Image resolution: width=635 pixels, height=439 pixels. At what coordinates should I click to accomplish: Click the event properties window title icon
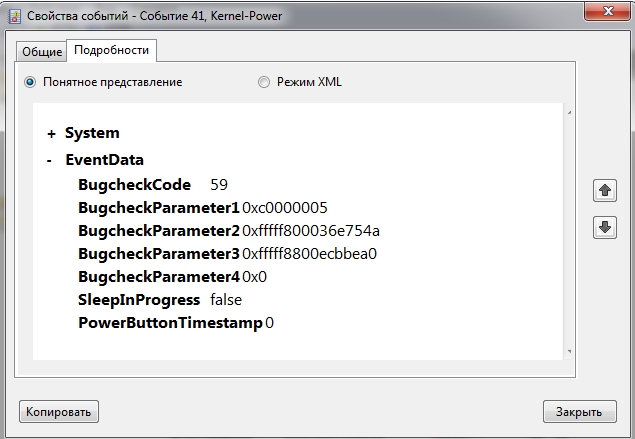(13, 13)
